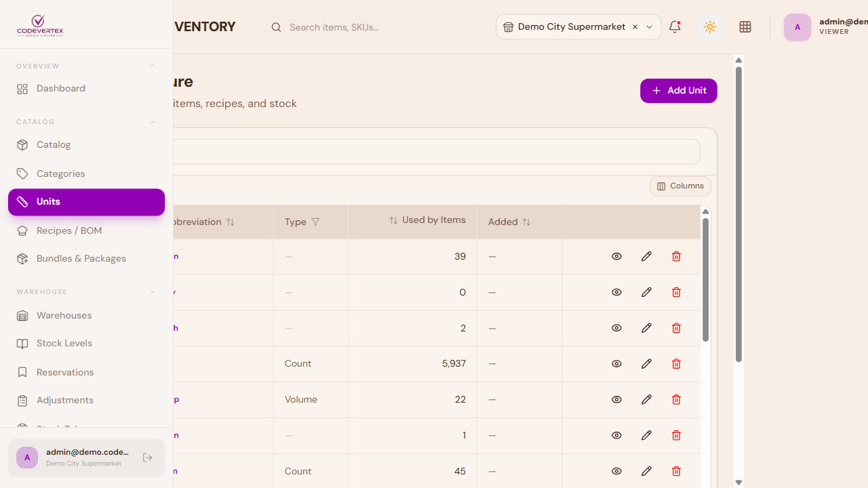Delete the unit used by 5,937 items
Screen dimensions: 868x488
pos(676,364)
